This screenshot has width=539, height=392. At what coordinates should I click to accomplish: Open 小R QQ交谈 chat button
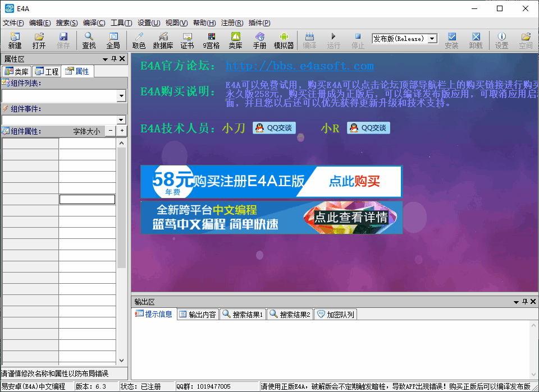[368, 128]
